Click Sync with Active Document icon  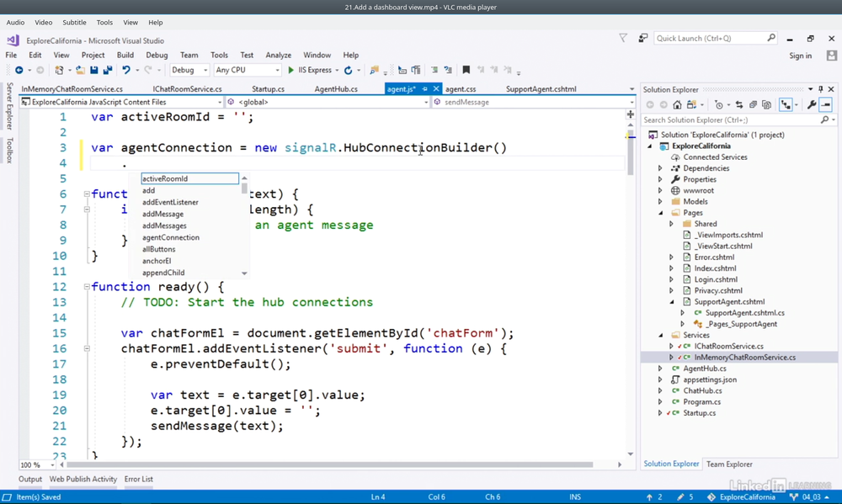pyautogui.click(x=739, y=104)
